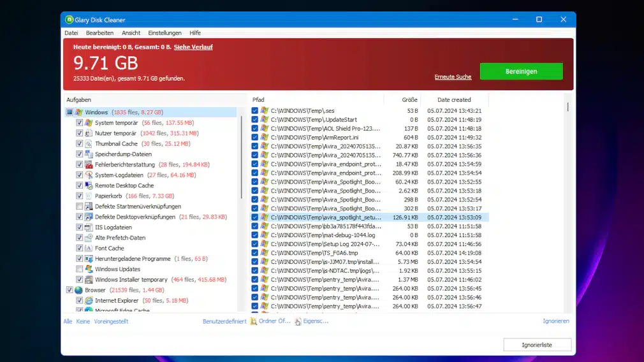Uncheck the Font Cache checkbox
The image size is (644, 362).
(79, 249)
